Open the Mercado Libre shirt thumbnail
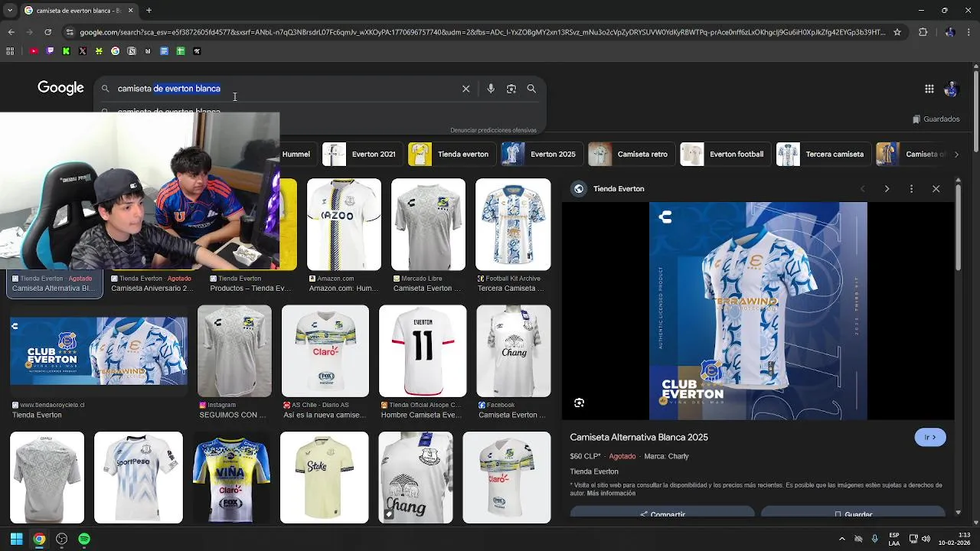Viewport: 980px width, 551px height. (x=428, y=224)
